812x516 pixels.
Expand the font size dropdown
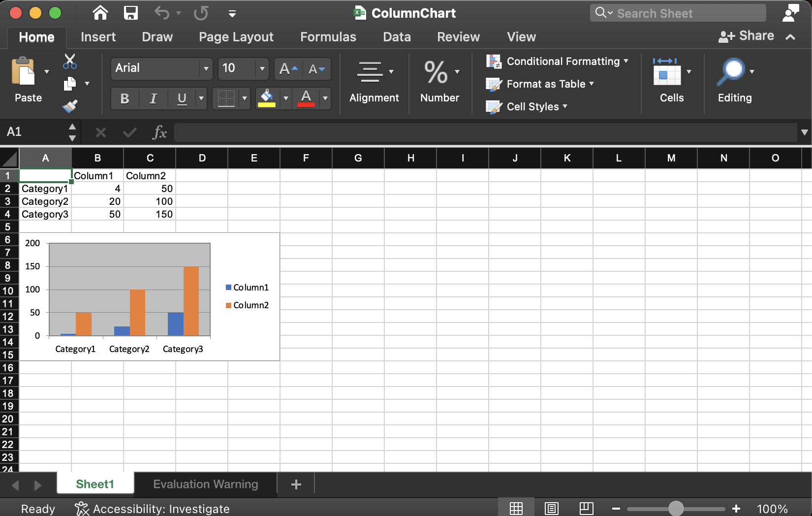262,69
